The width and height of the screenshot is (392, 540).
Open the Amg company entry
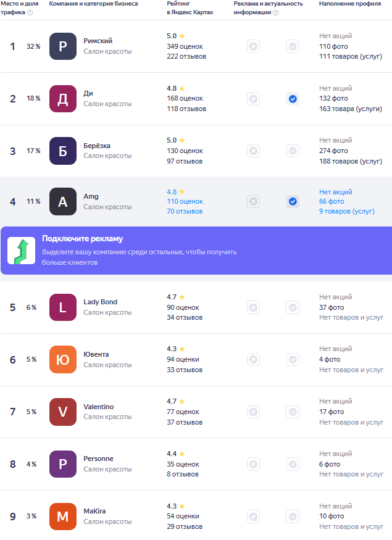(x=91, y=196)
